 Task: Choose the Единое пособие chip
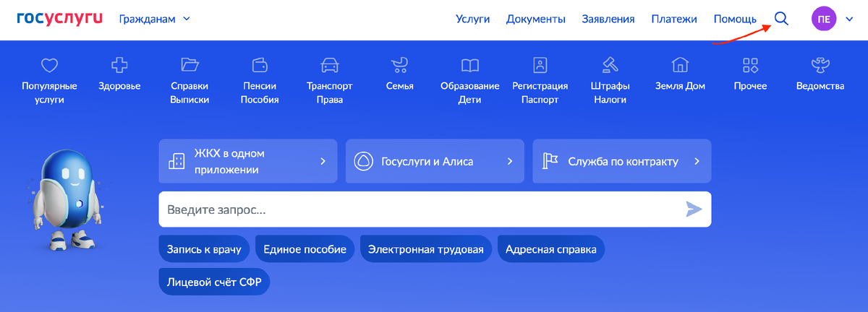pyautogui.click(x=305, y=250)
